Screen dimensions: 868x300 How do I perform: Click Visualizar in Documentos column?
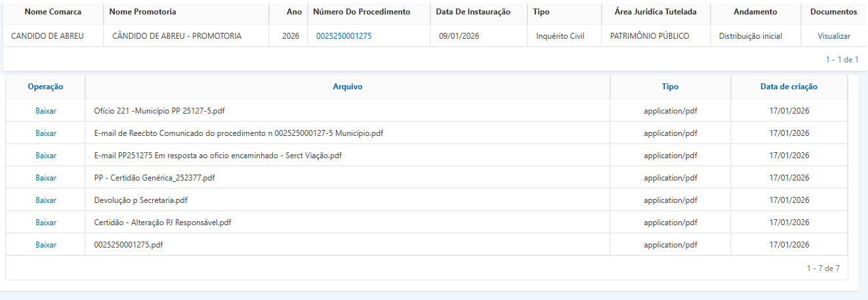tap(833, 36)
